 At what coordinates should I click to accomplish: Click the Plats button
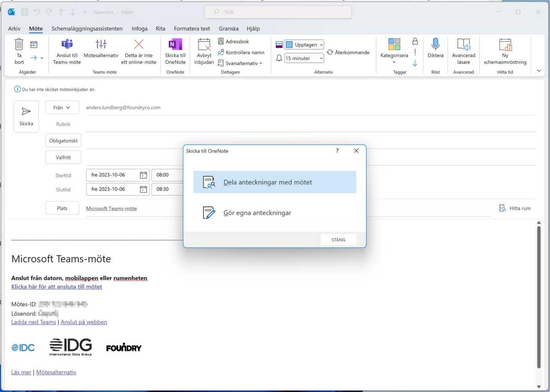62,208
